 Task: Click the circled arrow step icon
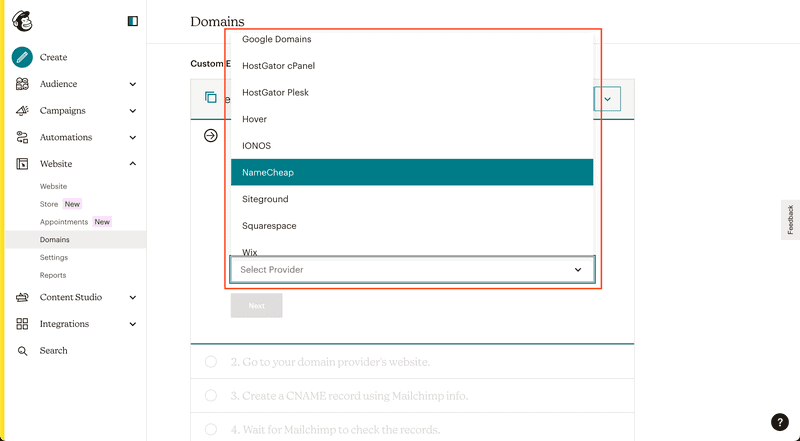click(x=211, y=136)
